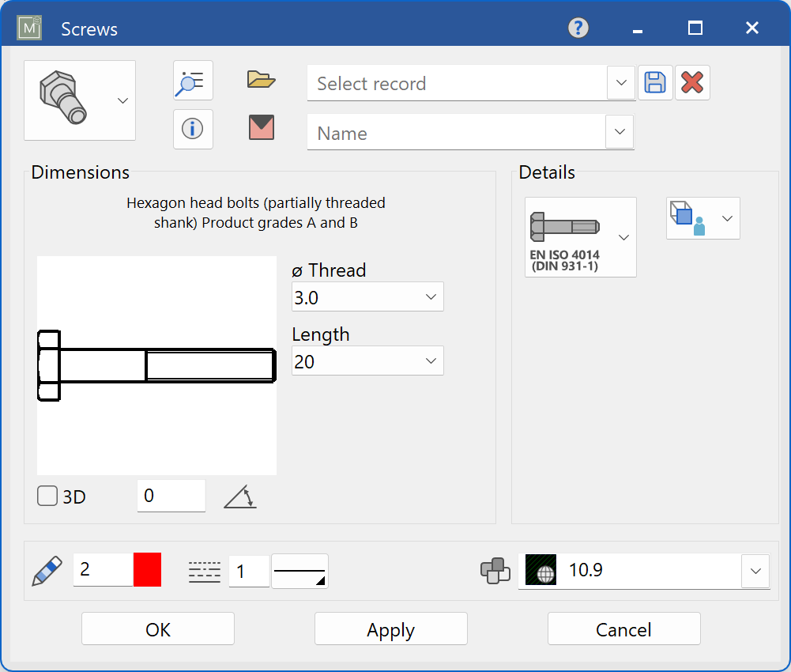This screenshot has width=791, height=672.
Task: Confirm the dialog with OK
Action: (157, 629)
